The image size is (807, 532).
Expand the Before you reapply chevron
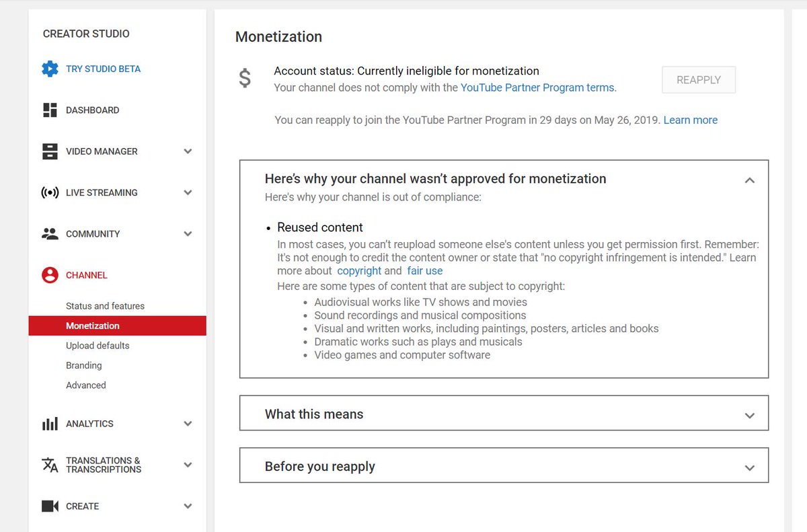(750, 468)
